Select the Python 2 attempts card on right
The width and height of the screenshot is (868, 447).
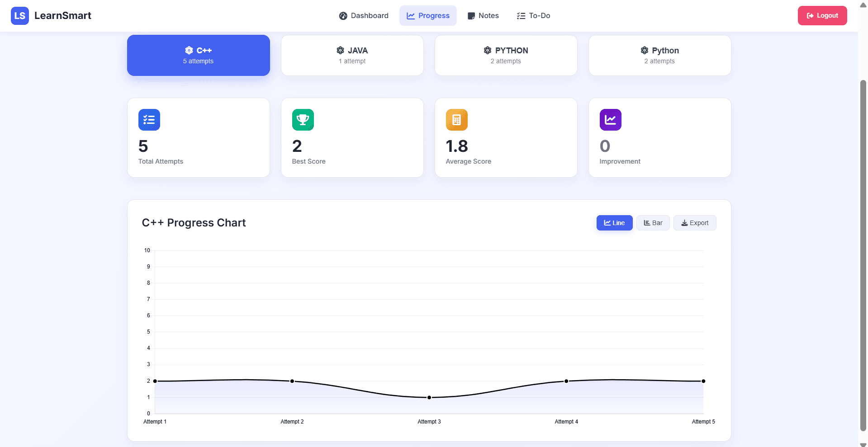(x=660, y=55)
